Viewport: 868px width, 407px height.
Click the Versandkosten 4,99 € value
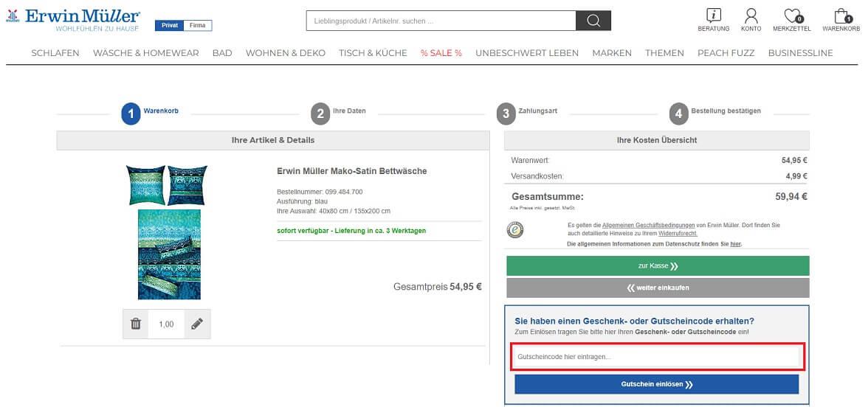click(x=796, y=176)
